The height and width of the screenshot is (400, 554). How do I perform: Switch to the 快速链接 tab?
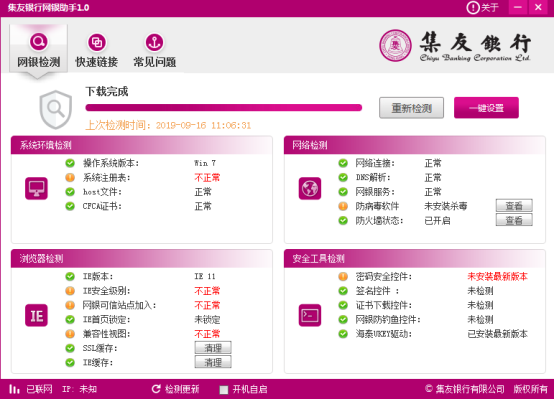[x=96, y=50]
